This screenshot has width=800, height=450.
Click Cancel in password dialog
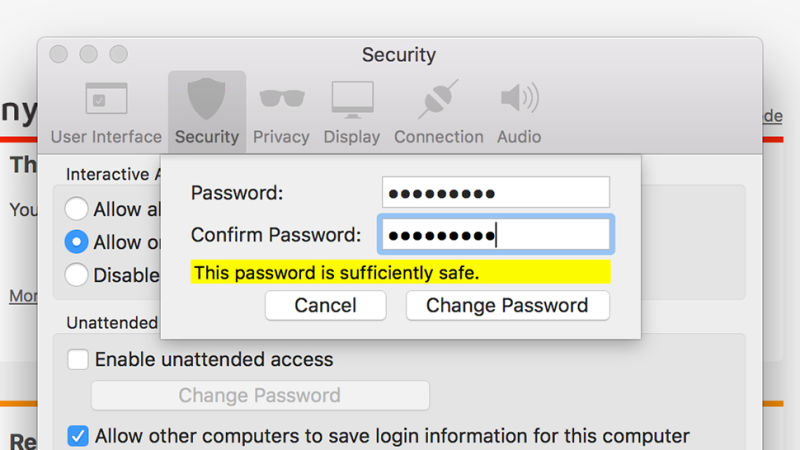(325, 306)
